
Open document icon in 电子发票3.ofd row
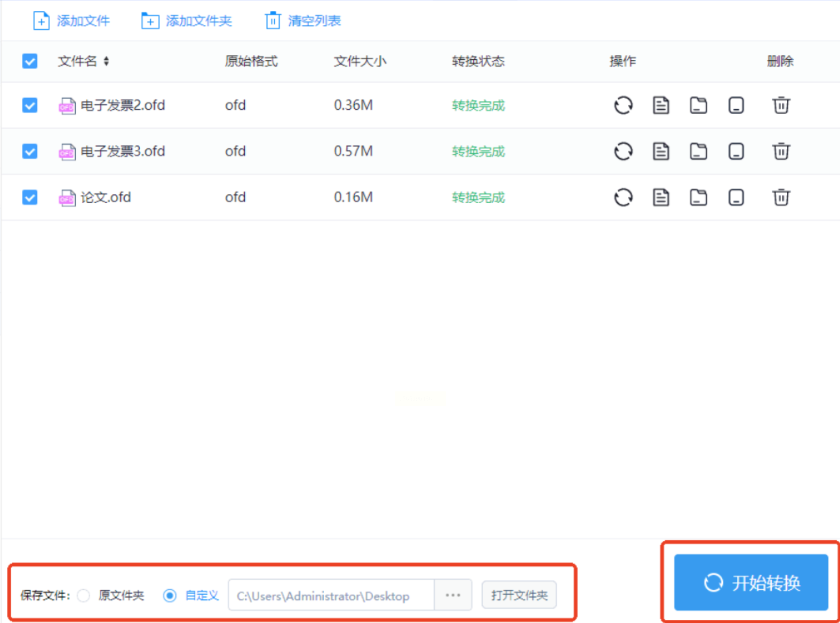tap(661, 151)
